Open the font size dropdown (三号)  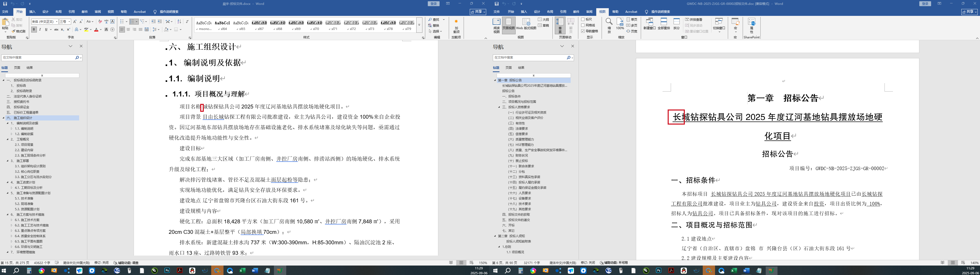point(69,22)
